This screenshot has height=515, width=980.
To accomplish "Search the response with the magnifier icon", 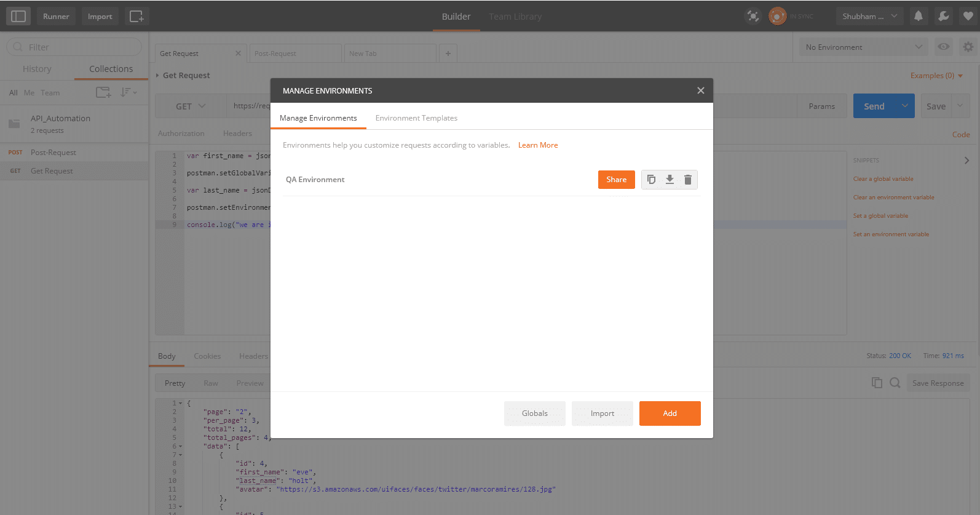I will (x=895, y=383).
